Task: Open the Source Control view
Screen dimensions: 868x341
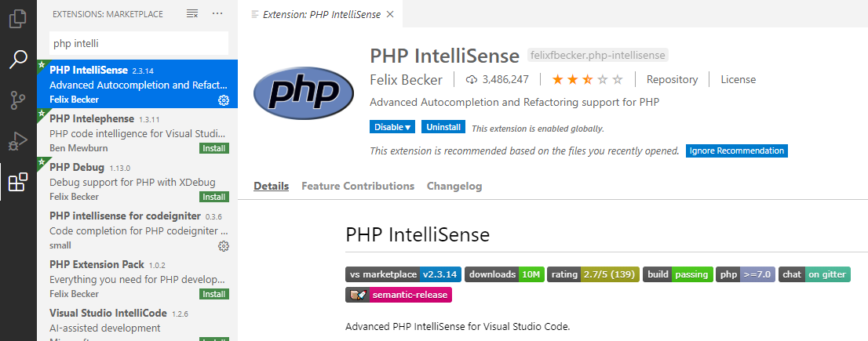Action: point(18,100)
